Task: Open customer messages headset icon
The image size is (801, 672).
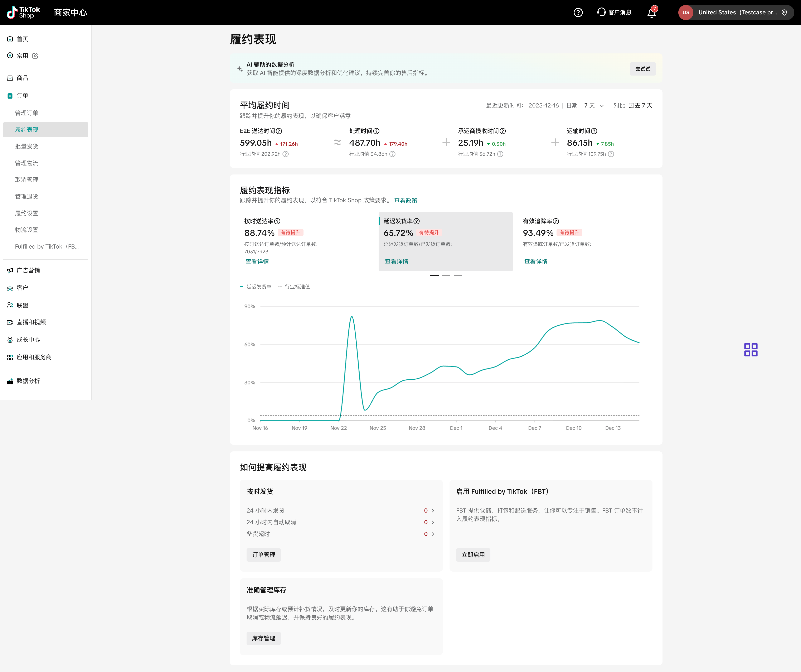Action: (602, 12)
